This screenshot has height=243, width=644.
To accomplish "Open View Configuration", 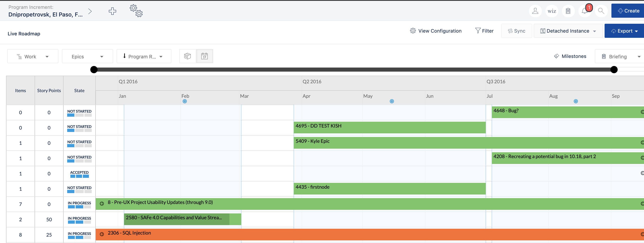I will [x=436, y=31].
